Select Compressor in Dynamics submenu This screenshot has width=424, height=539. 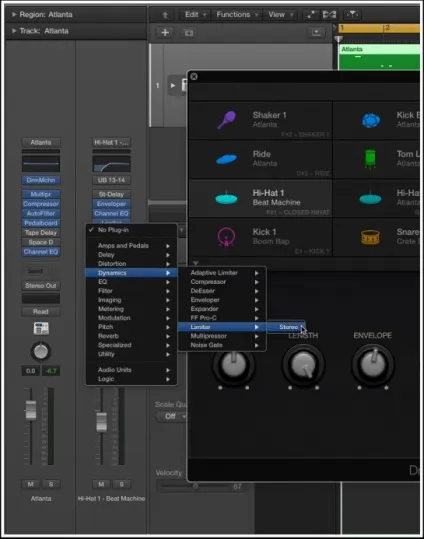pyautogui.click(x=222, y=282)
